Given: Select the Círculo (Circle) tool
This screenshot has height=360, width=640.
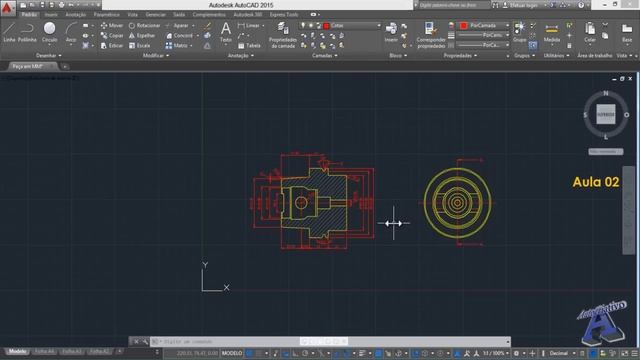Looking at the screenshot, I should [x=49, y=32].
